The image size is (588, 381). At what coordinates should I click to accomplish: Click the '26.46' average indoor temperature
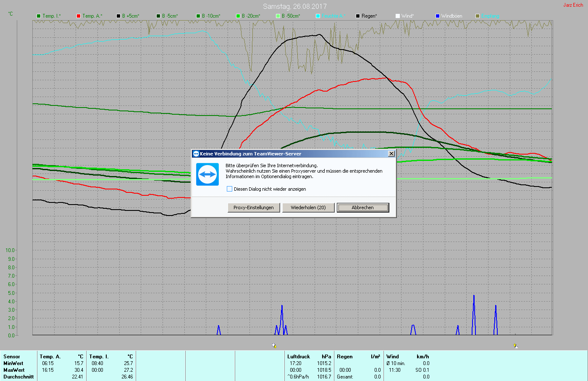(127, 377)
